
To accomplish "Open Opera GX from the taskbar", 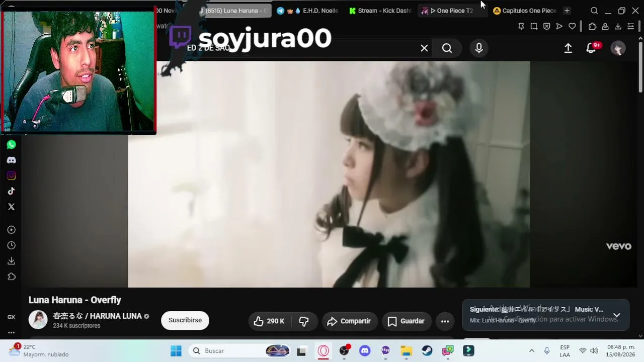I will coord(323,351).
